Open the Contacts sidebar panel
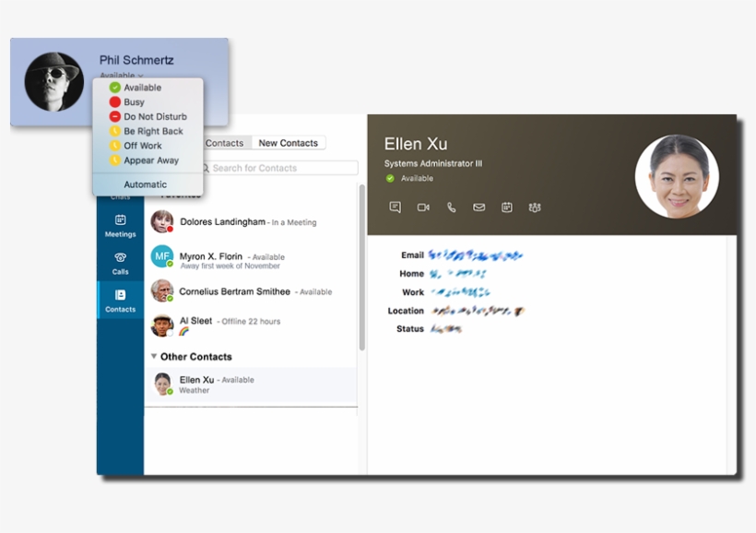Screen dimensions: 756x533 pyautogui.click(x=120, y=302)
